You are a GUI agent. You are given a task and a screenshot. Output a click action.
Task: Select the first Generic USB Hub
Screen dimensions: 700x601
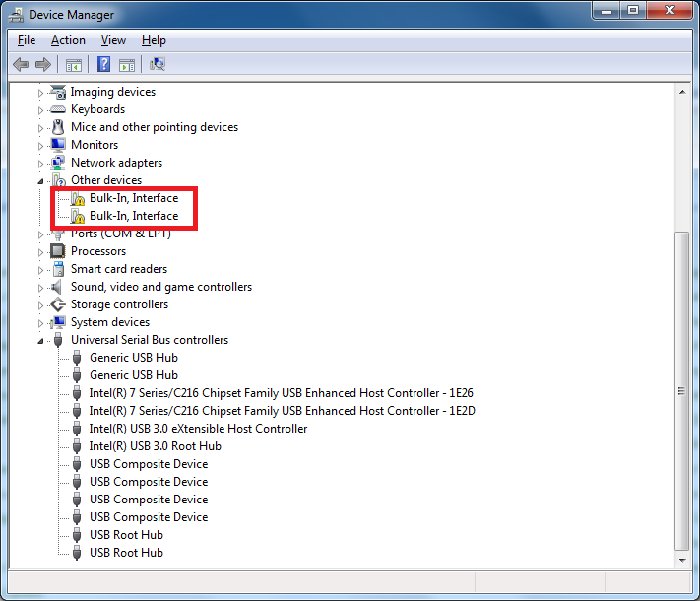[134, 358]
